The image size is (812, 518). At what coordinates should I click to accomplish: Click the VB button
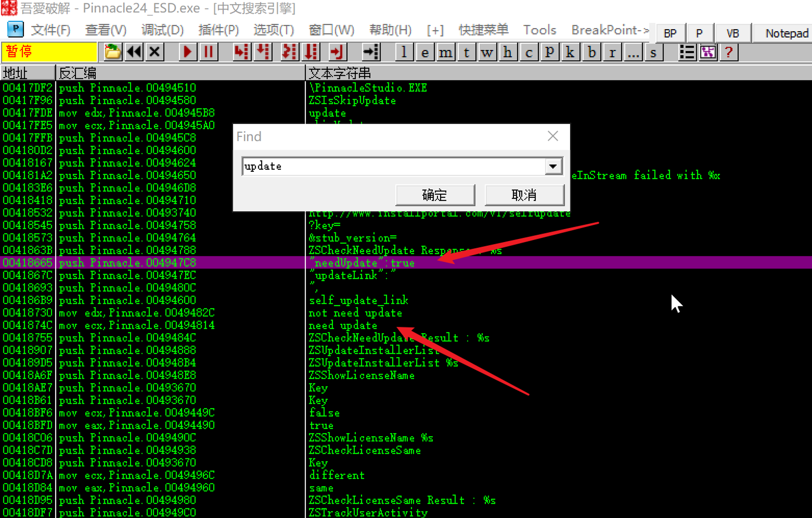732,33
